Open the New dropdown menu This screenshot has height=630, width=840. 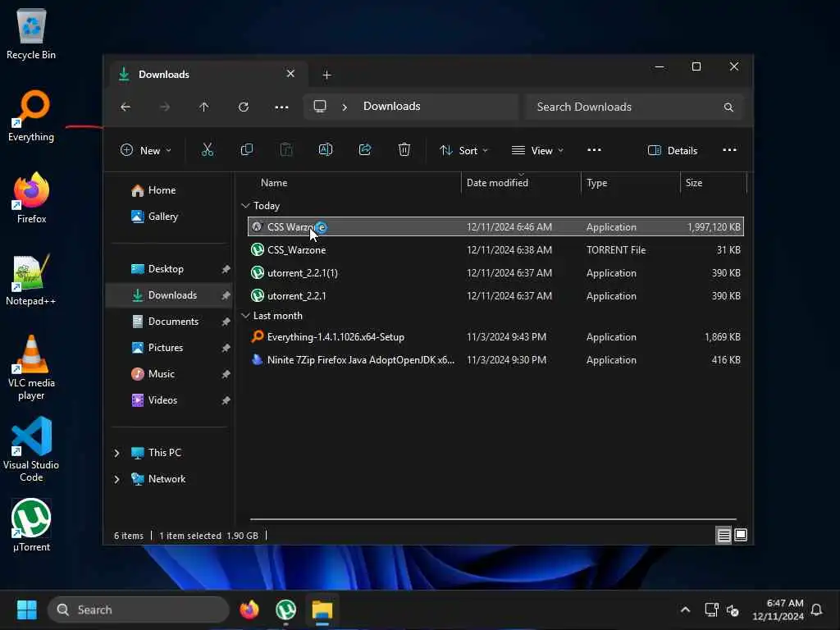(145, 151)
